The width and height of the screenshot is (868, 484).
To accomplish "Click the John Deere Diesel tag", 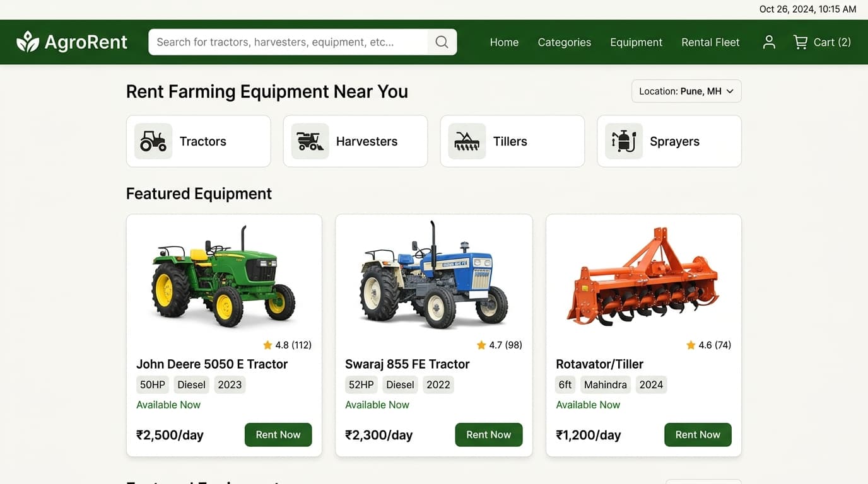I will click(192, 384).
